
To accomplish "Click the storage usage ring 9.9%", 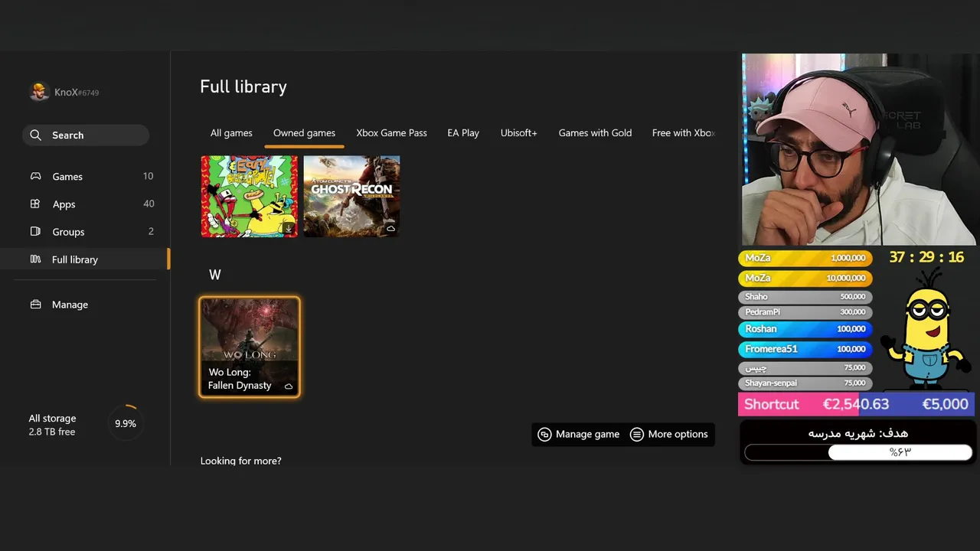I will coord(126,423).
